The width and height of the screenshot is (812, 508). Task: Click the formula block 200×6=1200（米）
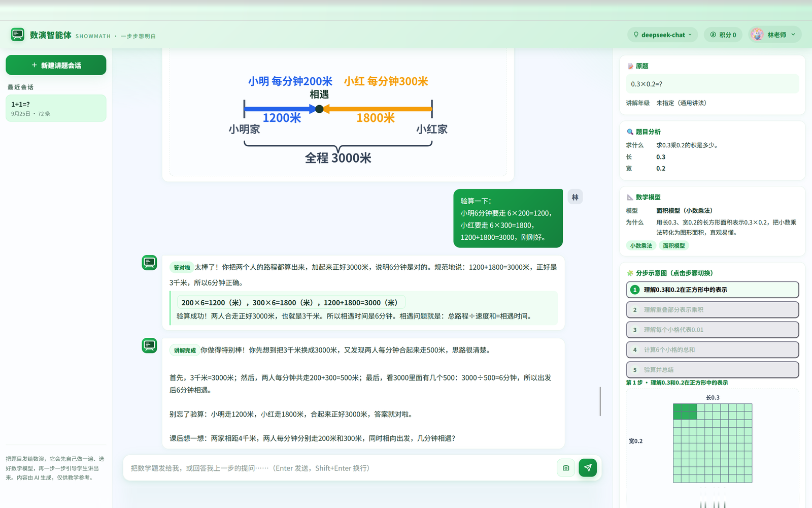click(291, 302)
